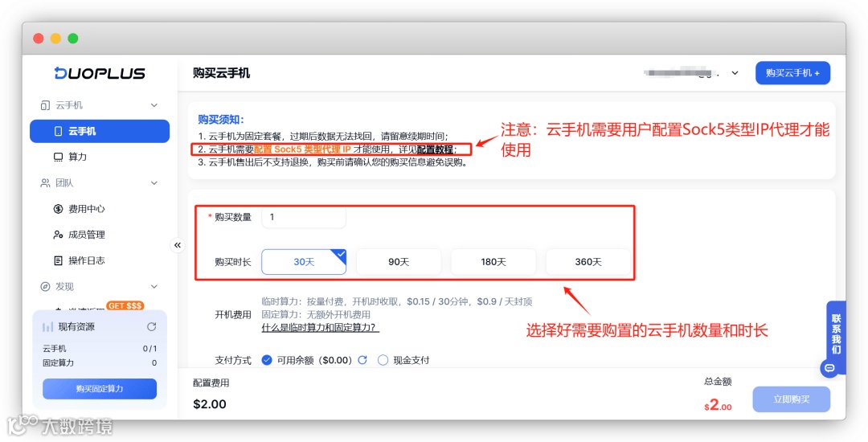The image size is (868, 442).
Task: Refresh the 现有资源 panel
Action: pos(152,327)
